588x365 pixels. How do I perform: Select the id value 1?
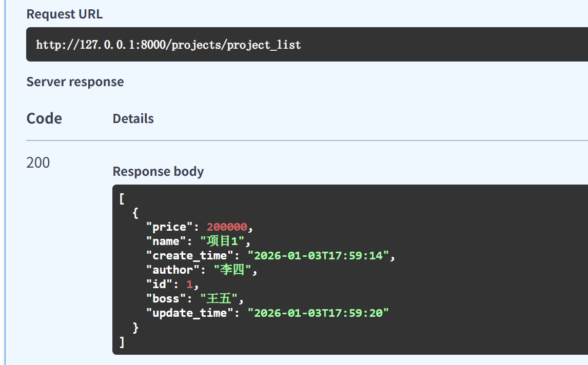coord(190,285)
